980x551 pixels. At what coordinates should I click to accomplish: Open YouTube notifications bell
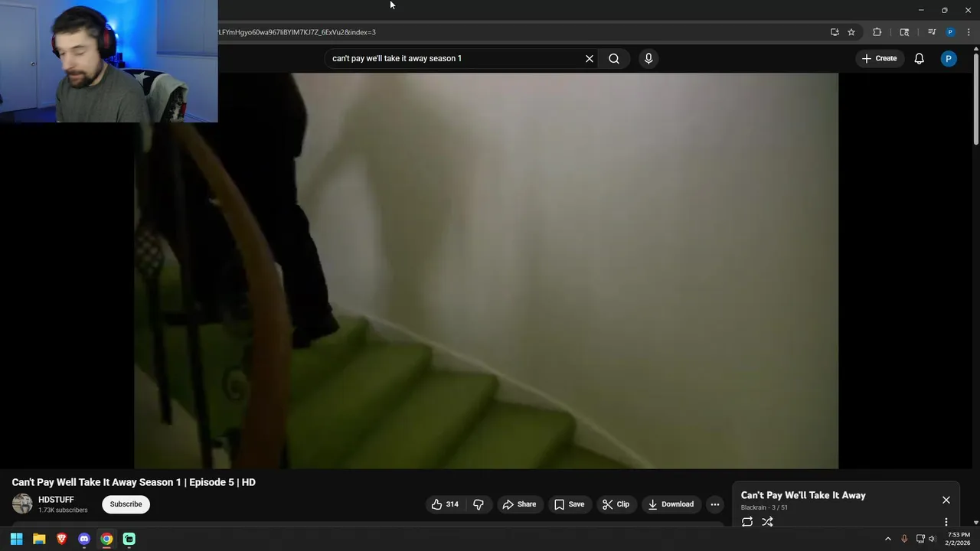point(920,58)
